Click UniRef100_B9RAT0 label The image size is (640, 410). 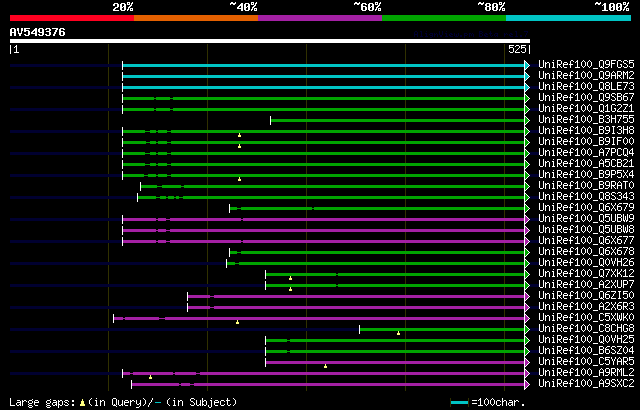[586, 186]
